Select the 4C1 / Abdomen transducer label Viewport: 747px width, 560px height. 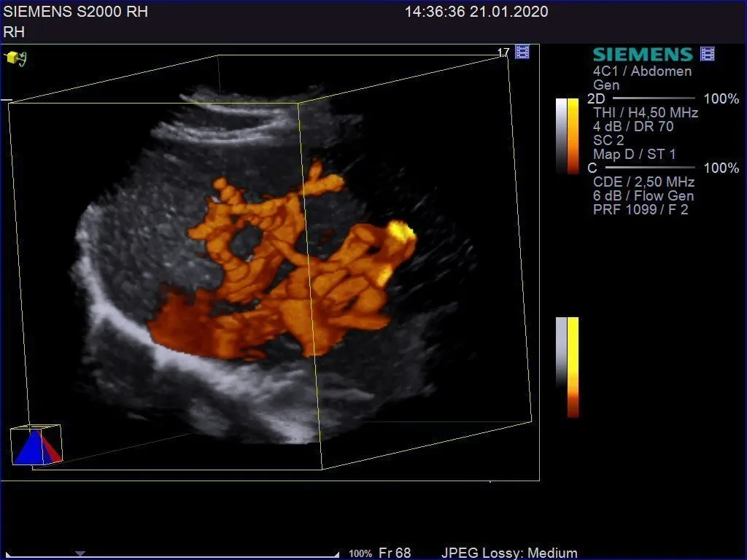642,71
